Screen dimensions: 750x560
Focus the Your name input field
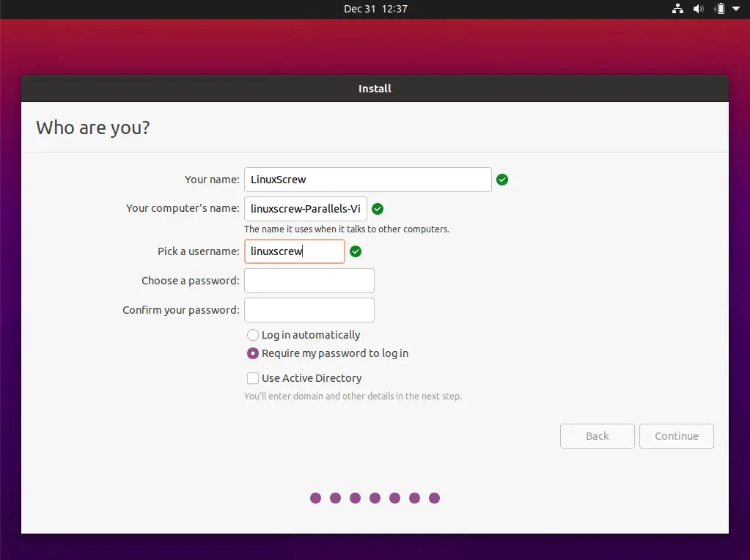(x=368, y=180)
